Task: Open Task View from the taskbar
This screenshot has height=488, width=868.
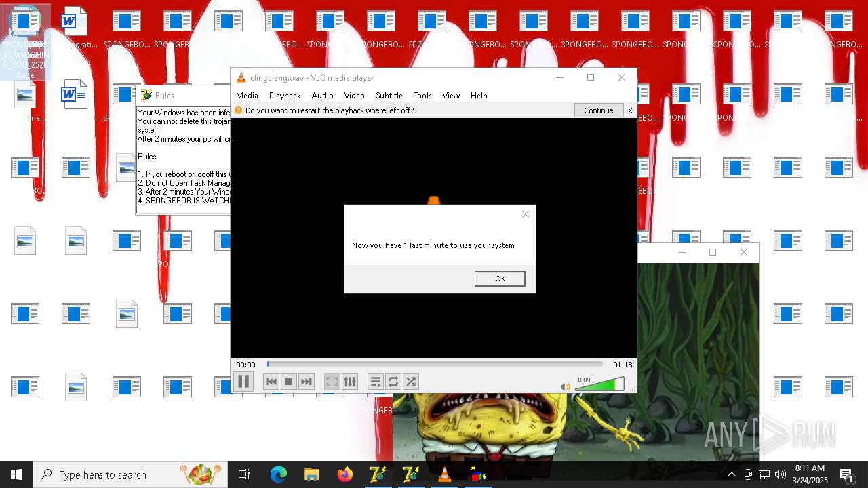Action: tap(244, 474)
